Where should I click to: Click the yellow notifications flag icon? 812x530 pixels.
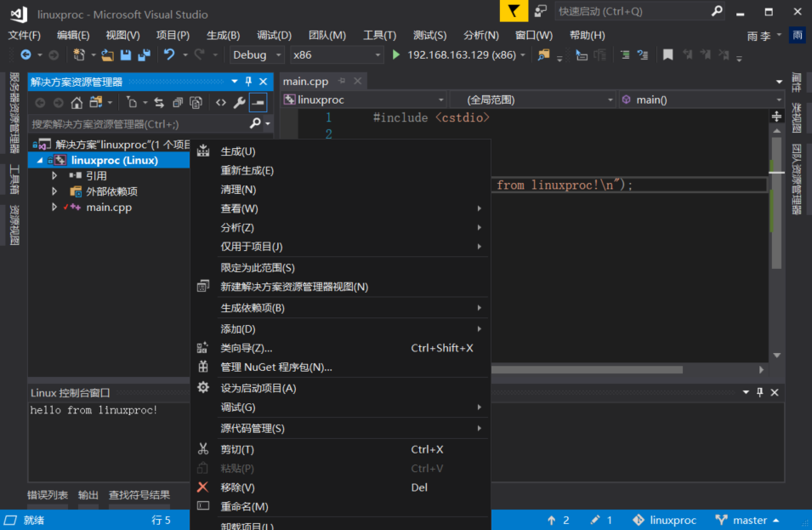click(x=514, y=12)
